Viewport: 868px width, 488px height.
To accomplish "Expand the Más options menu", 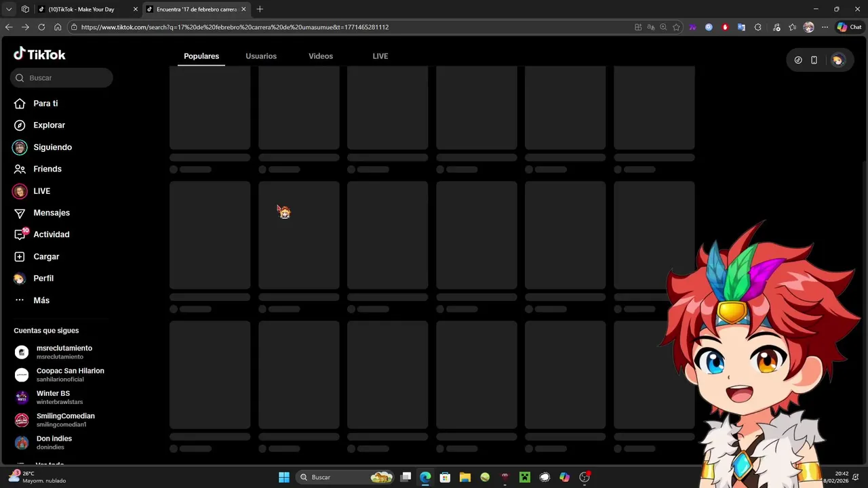I will pyautogui.click(x=31, y=300).
